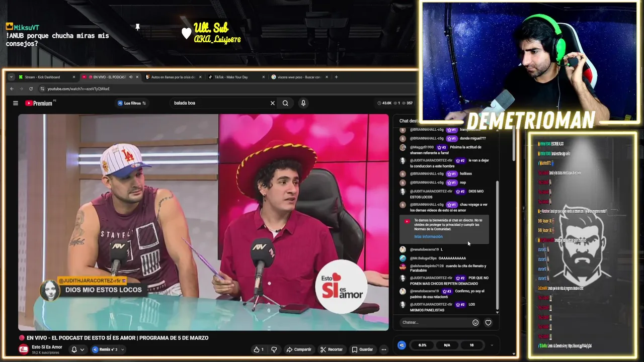
Task: Start voice search with the microphone
Action: (303, 103)
